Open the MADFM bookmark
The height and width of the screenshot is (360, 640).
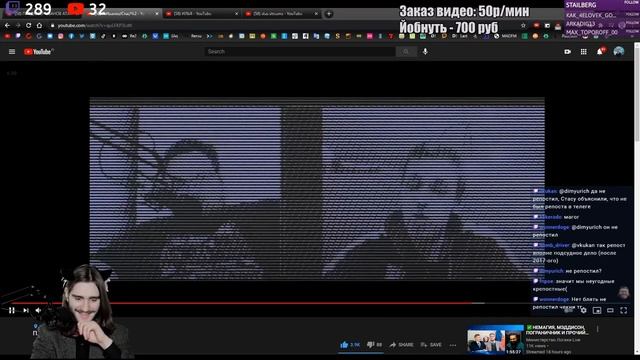506,36
